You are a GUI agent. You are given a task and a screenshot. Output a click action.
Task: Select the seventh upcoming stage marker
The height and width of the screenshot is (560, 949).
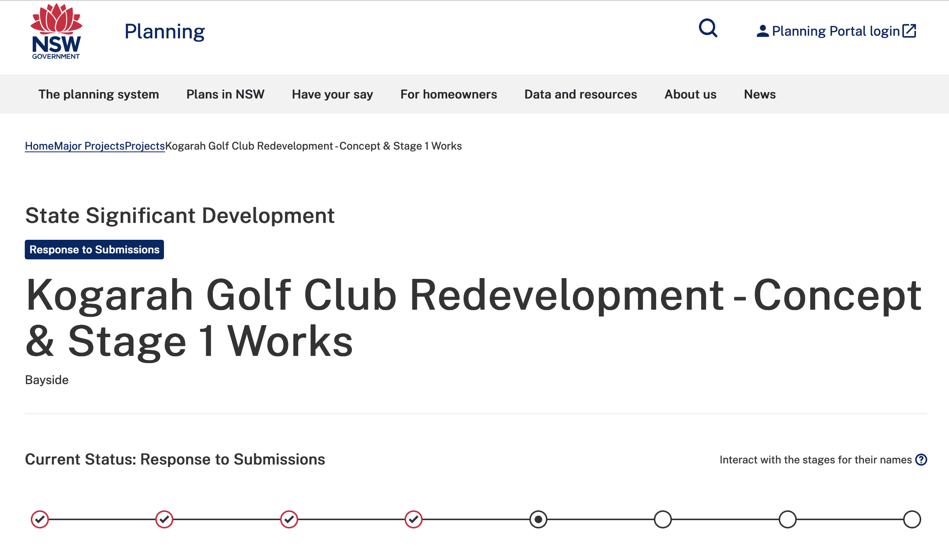tap(787, 519)
